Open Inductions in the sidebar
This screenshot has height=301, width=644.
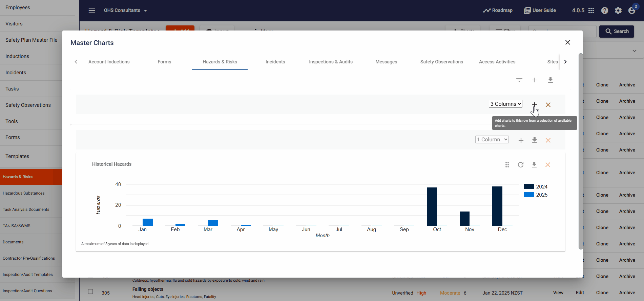pos(17,56)
